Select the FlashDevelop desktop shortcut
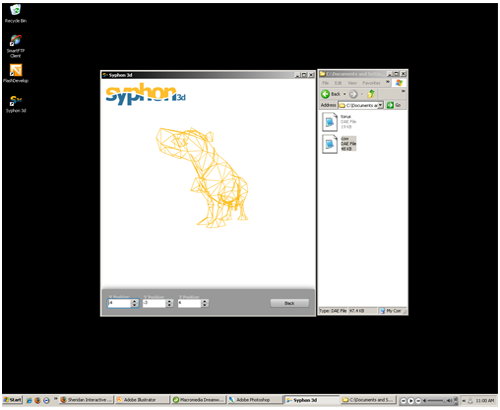The width and height of the screenshot is (500, 410). (16, 73)
